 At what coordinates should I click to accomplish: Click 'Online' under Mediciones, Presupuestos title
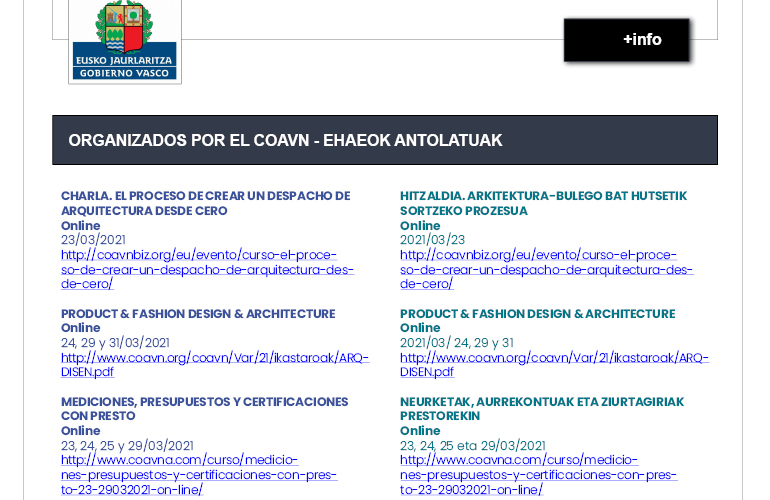(x=81, y=431)
